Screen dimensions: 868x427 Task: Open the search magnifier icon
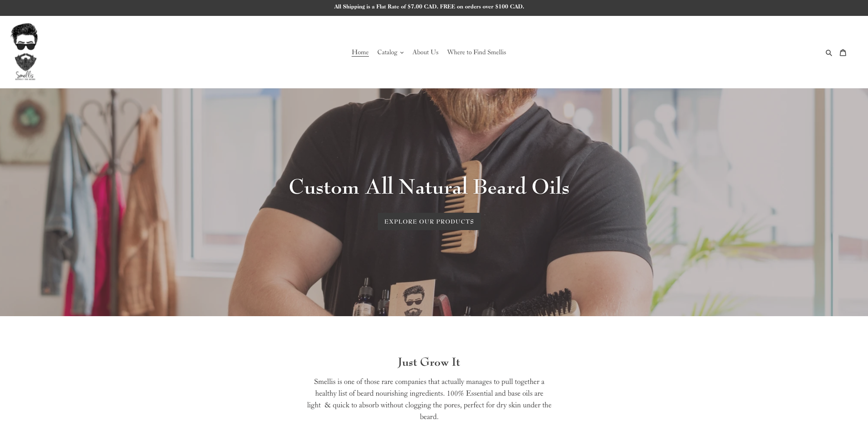pos(829,52)
